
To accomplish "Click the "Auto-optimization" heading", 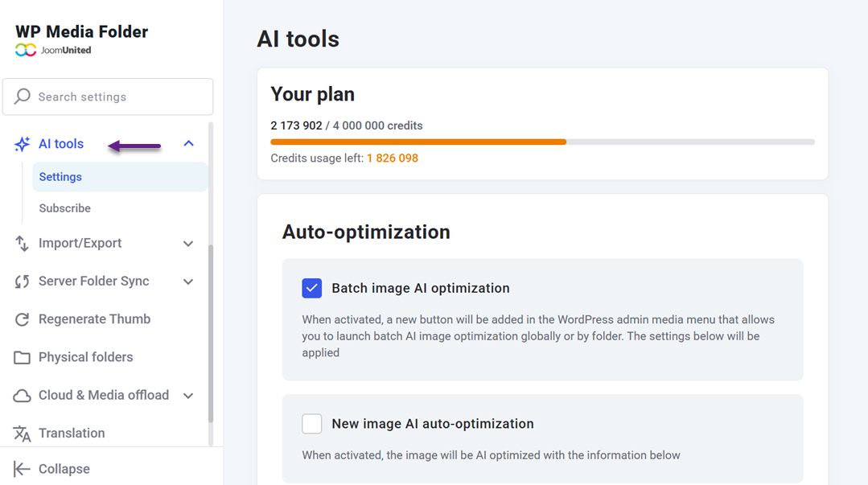I will click(x=366, y=232).
